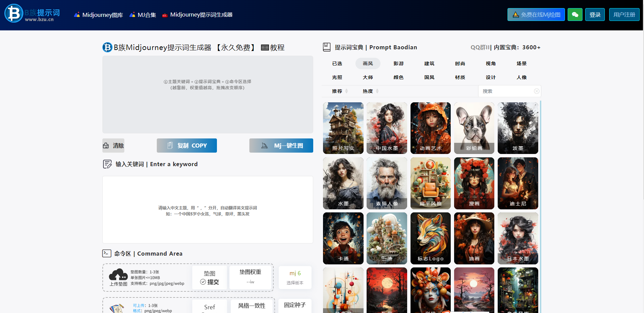Click the 提示词宝典 bookmark book icon
644x313 pixels.
[x=326, y=47]
